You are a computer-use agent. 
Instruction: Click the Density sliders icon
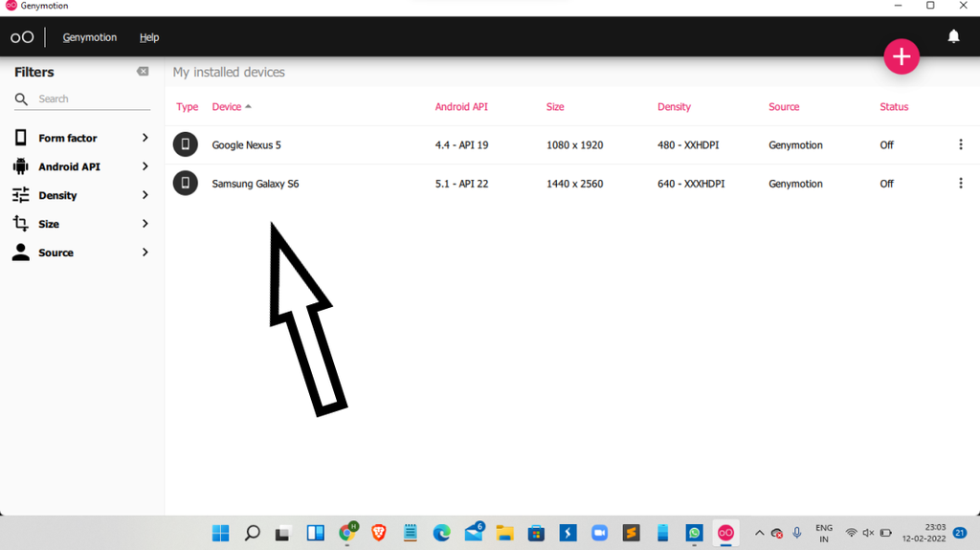21,195
